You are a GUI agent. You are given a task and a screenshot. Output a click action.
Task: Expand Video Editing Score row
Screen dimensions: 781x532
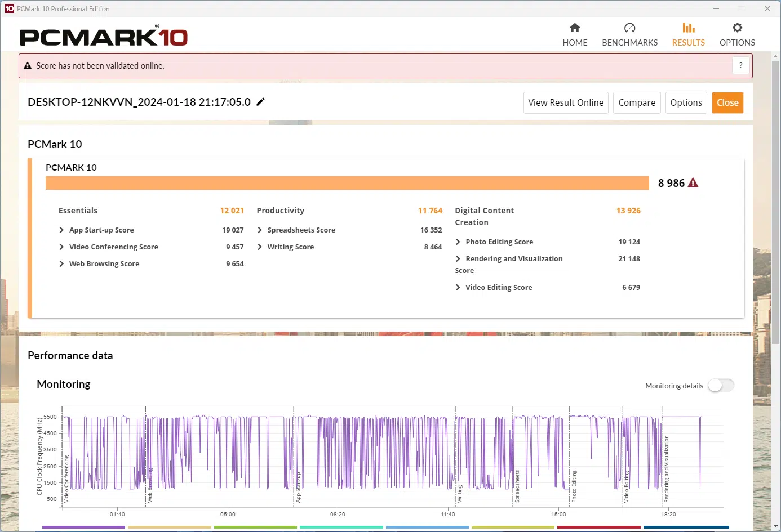click(x=458, y=287)
